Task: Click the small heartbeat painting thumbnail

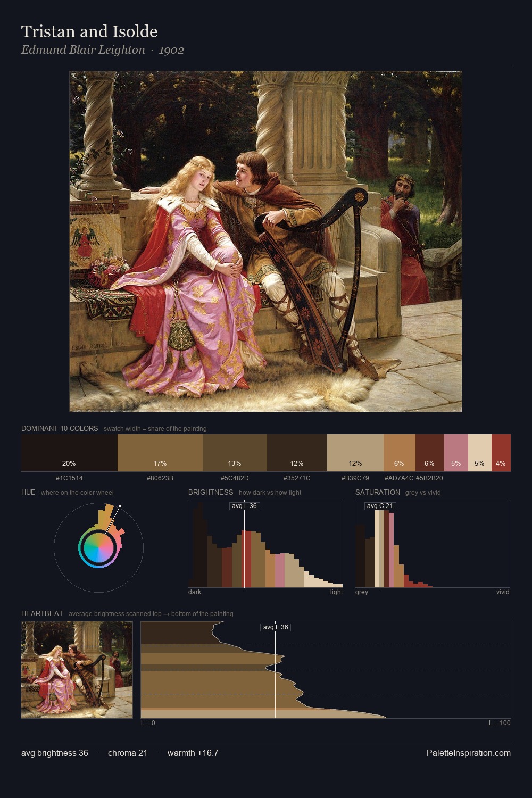Action: click(x=77, y=670)
